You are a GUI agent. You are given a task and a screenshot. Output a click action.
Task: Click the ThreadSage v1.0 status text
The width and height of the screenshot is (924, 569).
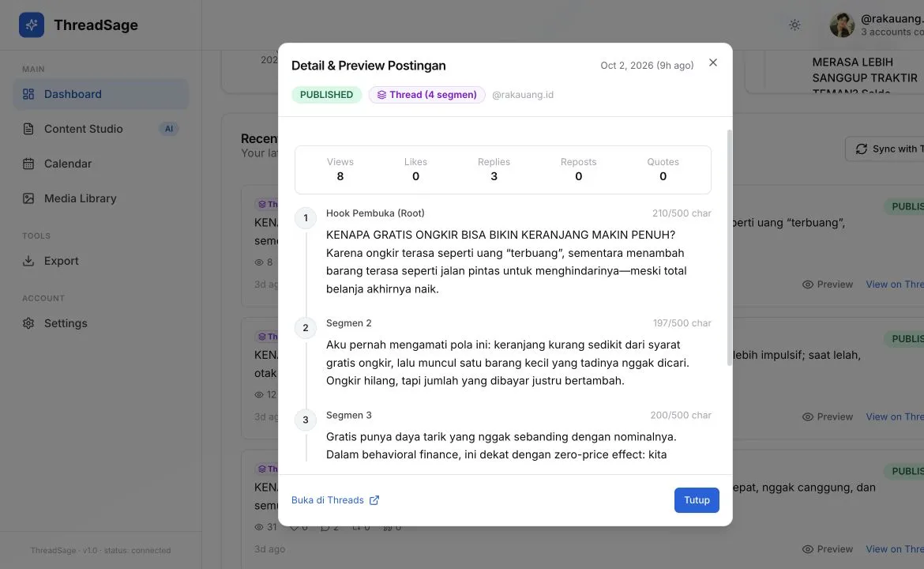(101, 550)
